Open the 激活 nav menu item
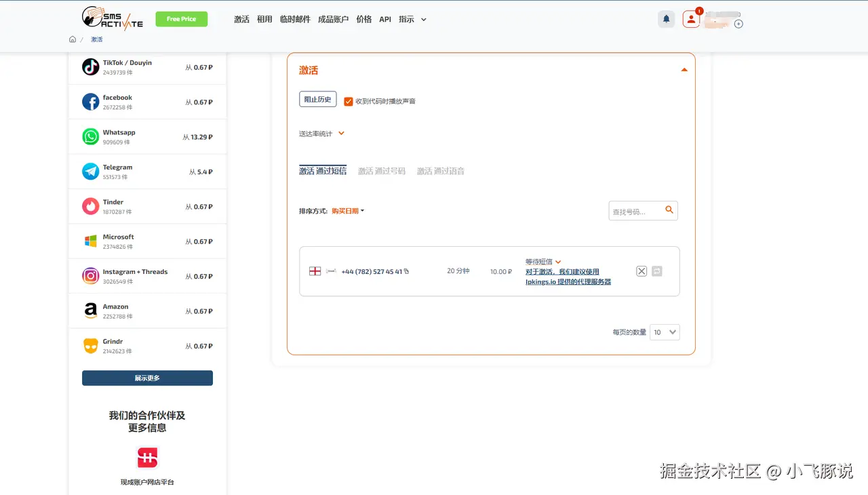Screen dimensions: 868x495 [241, 19]
